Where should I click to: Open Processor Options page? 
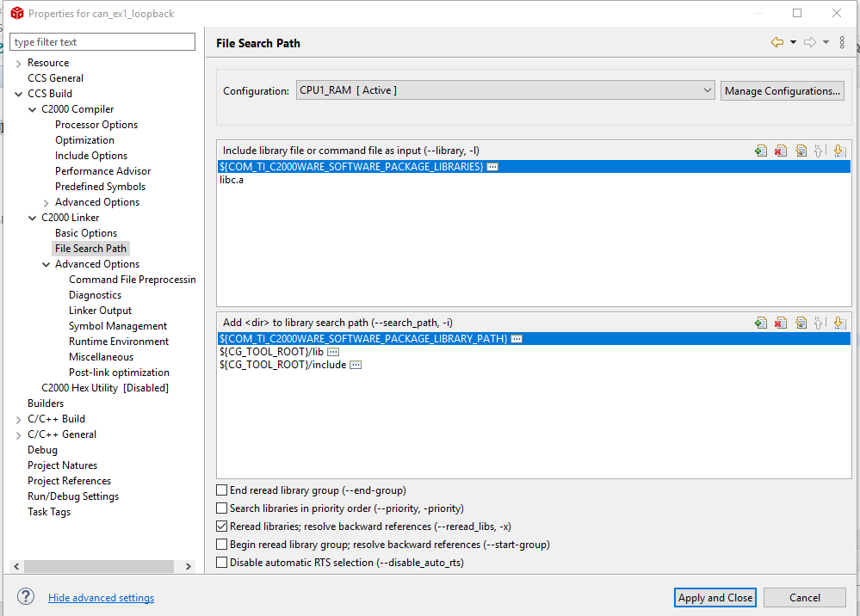(x=96, y=125)
